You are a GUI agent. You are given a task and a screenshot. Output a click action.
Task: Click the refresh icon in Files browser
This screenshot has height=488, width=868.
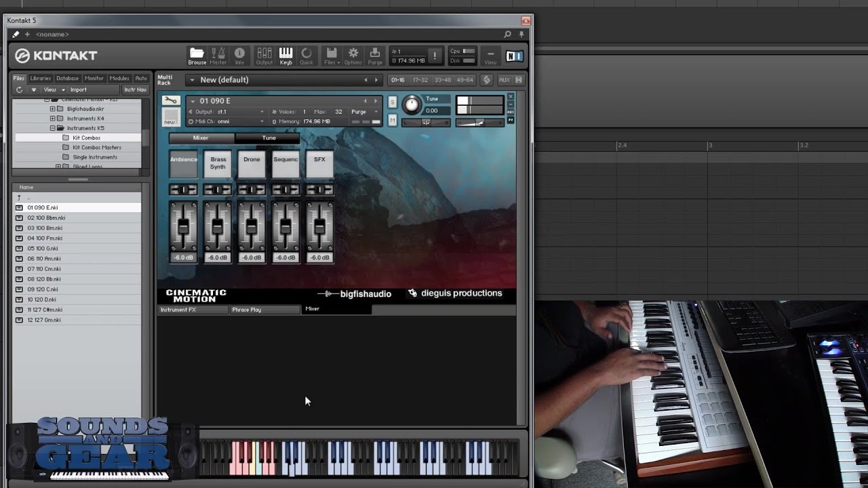19,89
